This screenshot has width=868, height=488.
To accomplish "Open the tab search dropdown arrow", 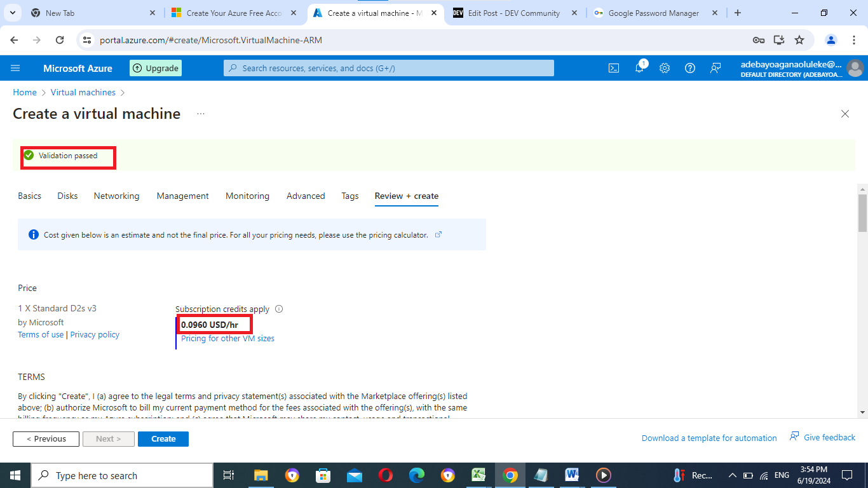I will point(13,13).
